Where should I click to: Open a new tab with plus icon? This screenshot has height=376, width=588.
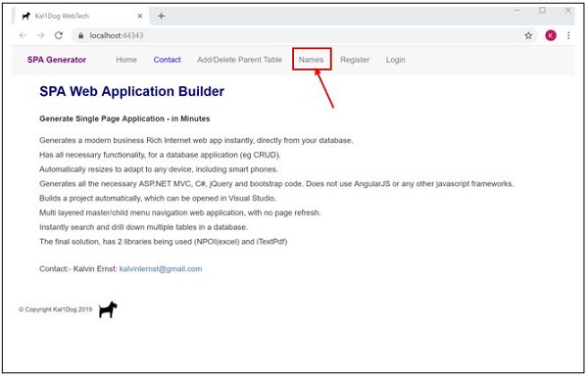click(x=161, y=16)
